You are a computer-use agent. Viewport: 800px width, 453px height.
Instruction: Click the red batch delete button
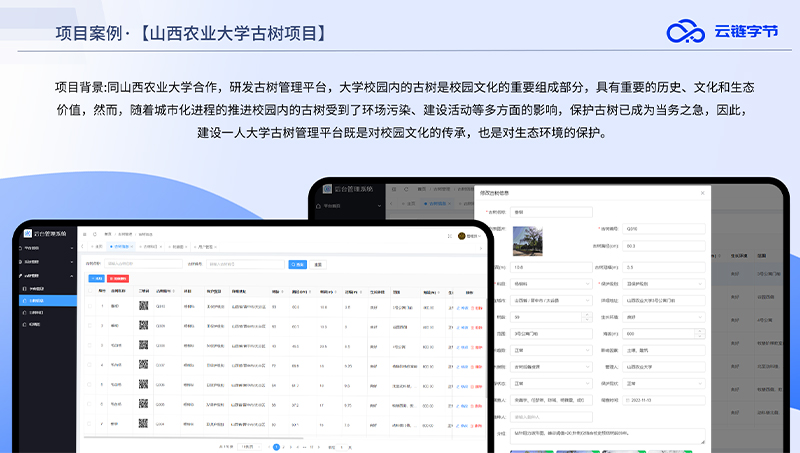pos(118,279)
